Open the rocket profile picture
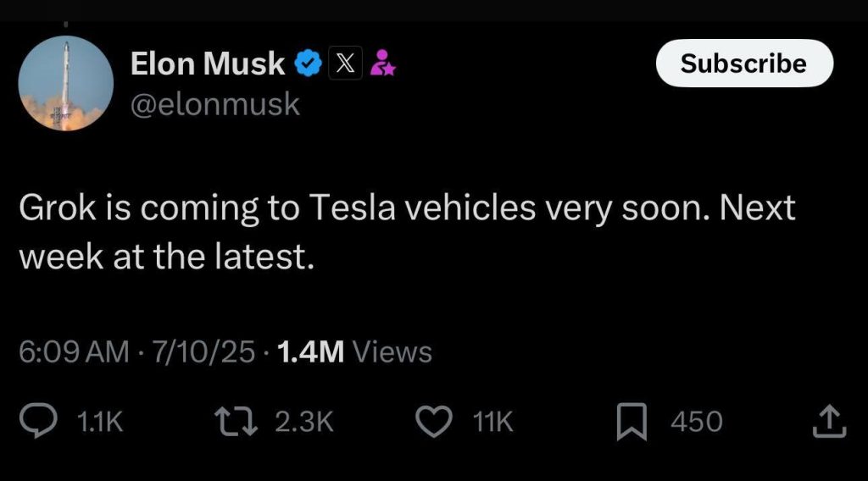The width and height of the screenshot is (868, 481). tap(65, 84)
